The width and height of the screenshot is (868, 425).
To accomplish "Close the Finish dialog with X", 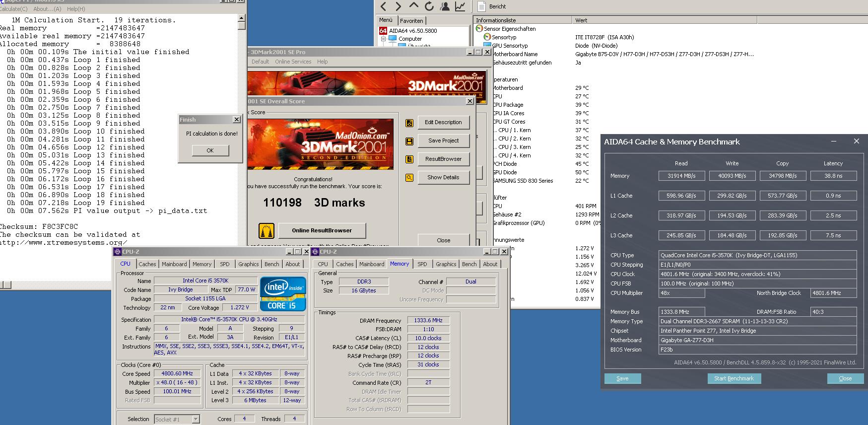I will point(236,120).
